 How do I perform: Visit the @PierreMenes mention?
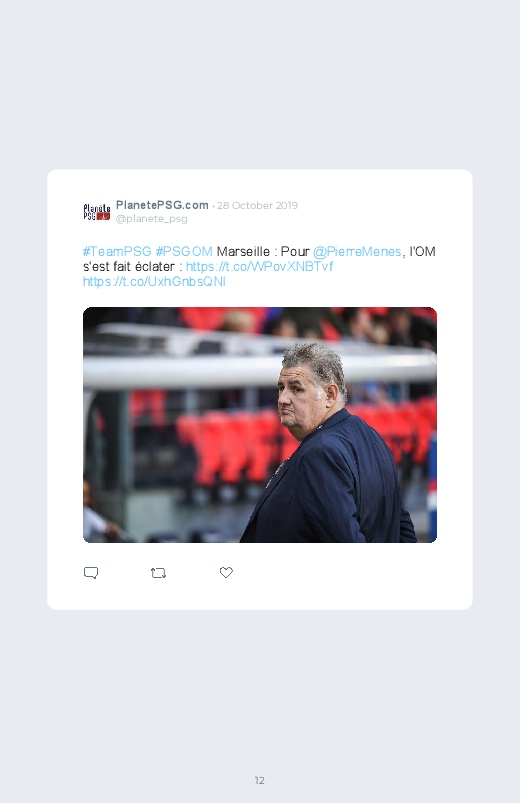(x=357, y=251)
